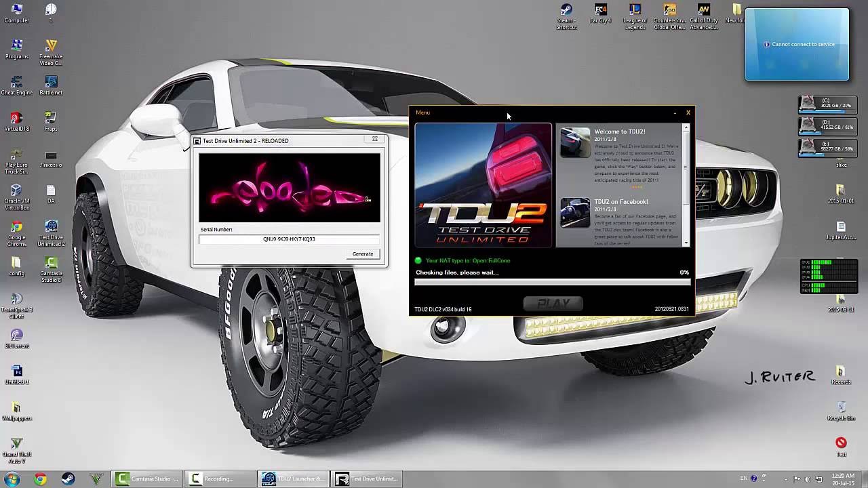Click the greyed PLAY button in the TDU2 launcher
The image size is (868, 488).
tap(553, 304)
